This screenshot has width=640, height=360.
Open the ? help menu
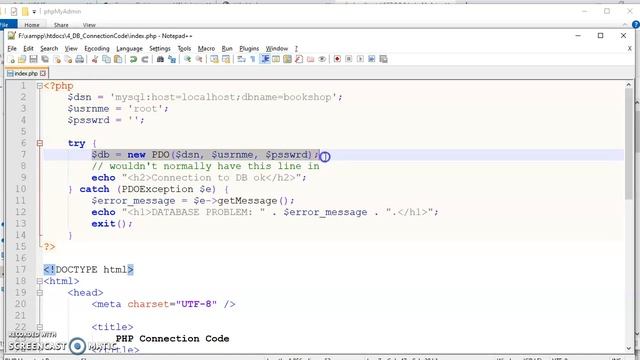click(296, 49)
